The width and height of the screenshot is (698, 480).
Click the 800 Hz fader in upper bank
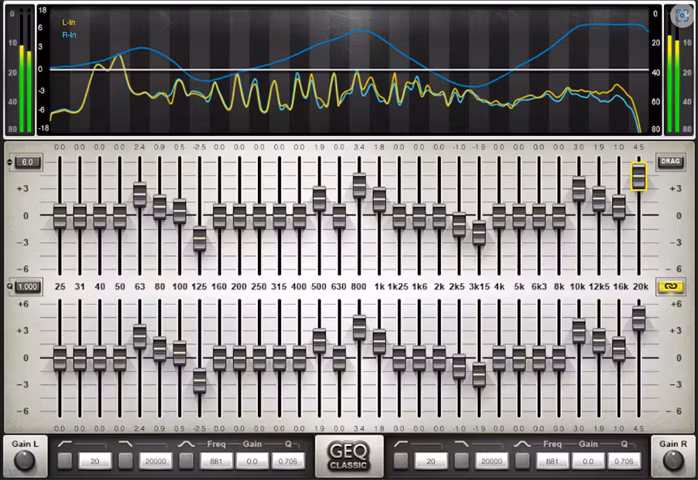click(x=359, y=186)
